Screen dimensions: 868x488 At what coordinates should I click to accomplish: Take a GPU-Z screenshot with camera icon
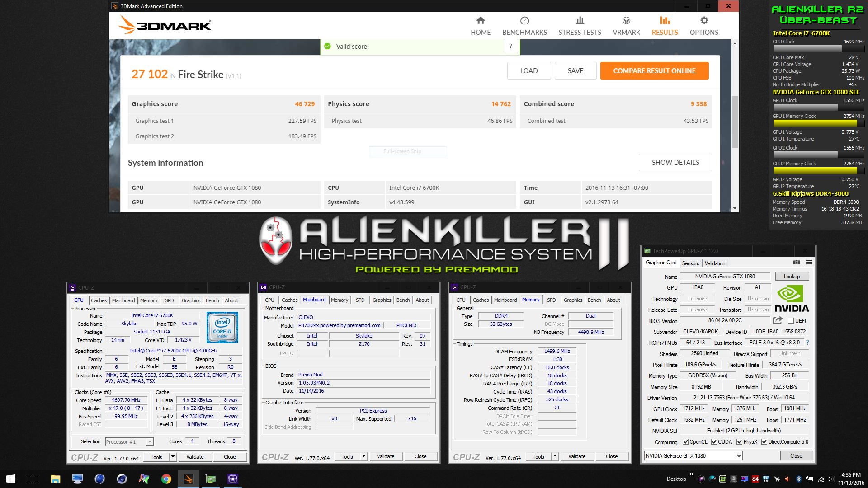click(797, 262)
